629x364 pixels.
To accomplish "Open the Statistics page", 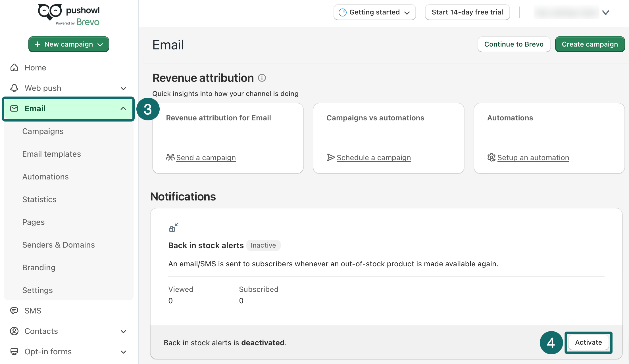I will coord(39,199).
